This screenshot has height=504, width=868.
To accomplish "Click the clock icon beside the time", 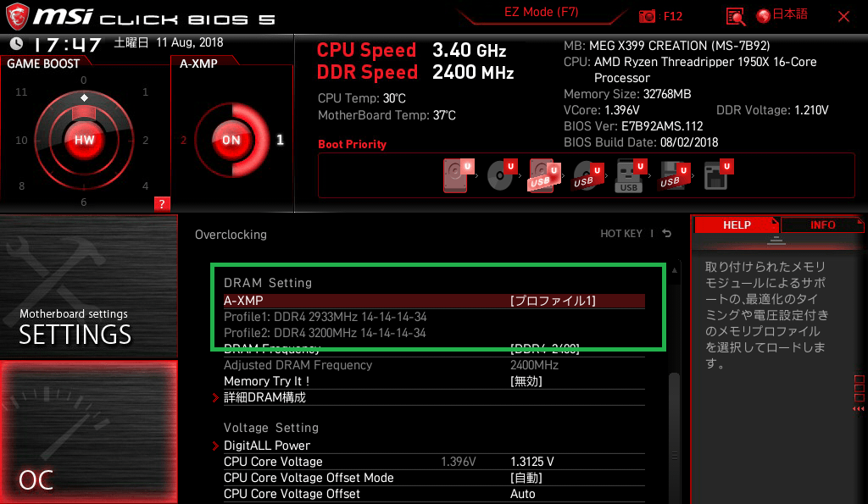I will (x=17, y=43).
